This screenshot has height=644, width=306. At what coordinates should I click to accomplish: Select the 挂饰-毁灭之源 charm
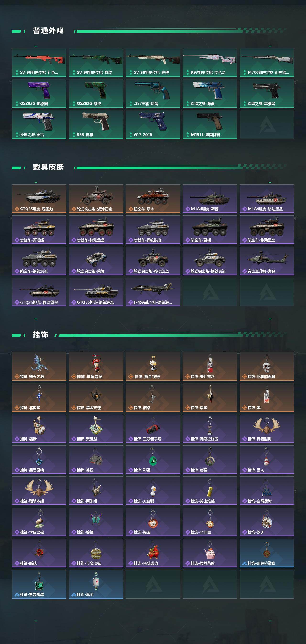click(x=39, y=366)
